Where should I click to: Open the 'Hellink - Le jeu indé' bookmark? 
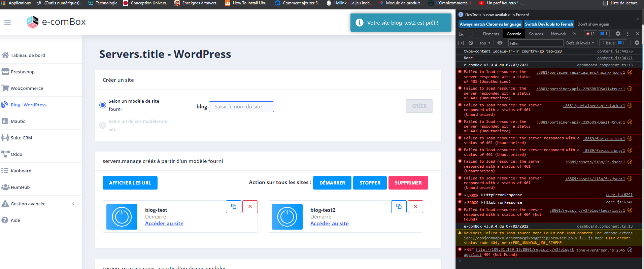(x=349, y=3)
